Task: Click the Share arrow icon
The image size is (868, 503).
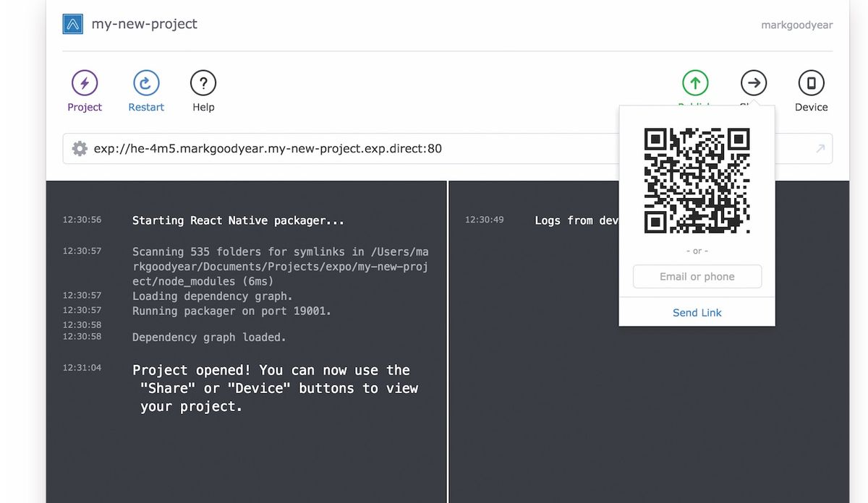Action: pyautogui.click(x=753, y=82)
